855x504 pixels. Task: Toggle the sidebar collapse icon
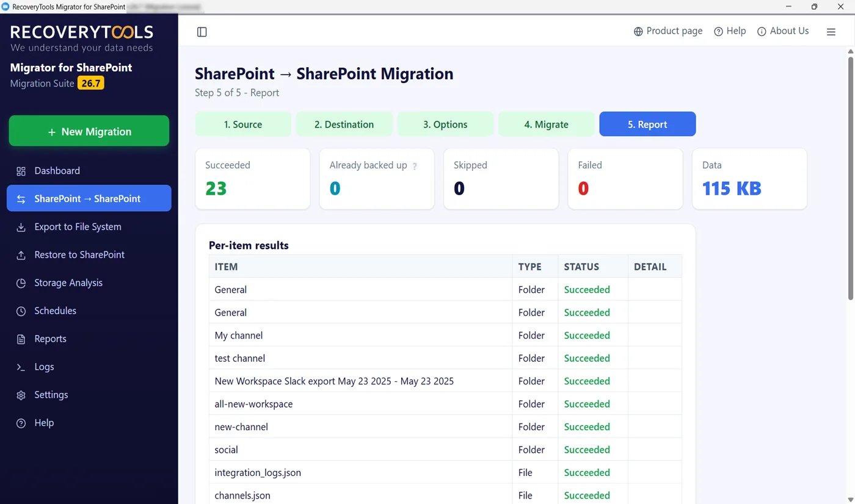click(x=202, y=32)
